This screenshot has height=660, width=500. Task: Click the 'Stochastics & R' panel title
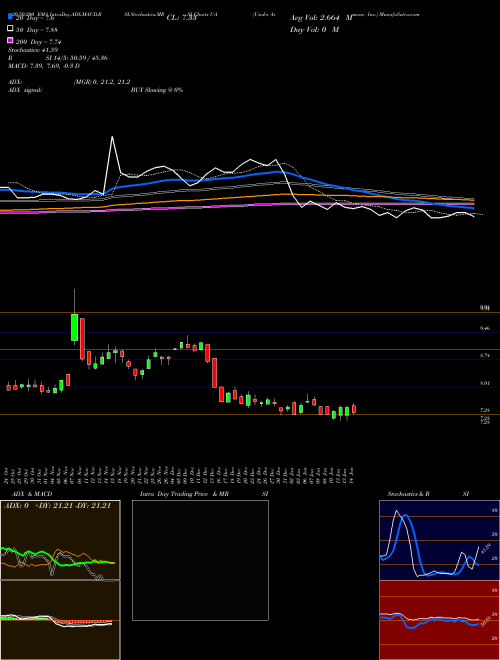pos(408,494)
